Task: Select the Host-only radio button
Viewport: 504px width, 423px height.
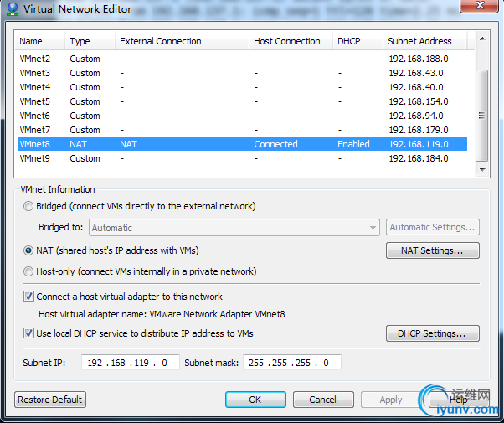Action: coord(28,271)
